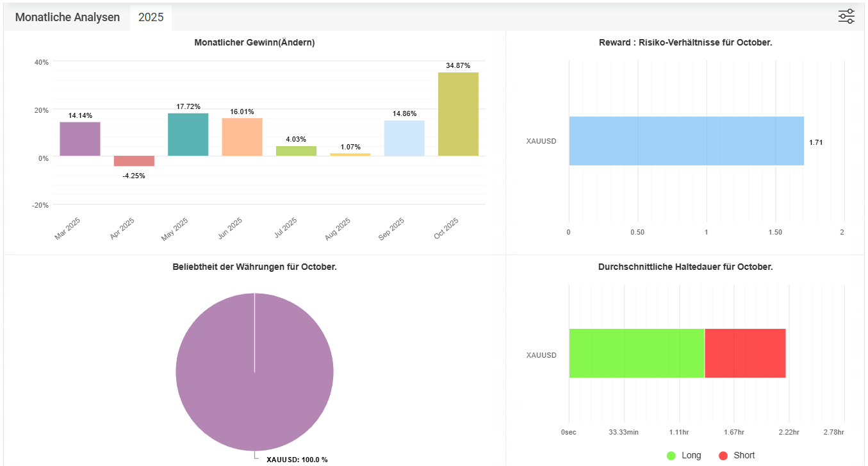Select the Mar 2025 profit bar

(x=80, y=139)
